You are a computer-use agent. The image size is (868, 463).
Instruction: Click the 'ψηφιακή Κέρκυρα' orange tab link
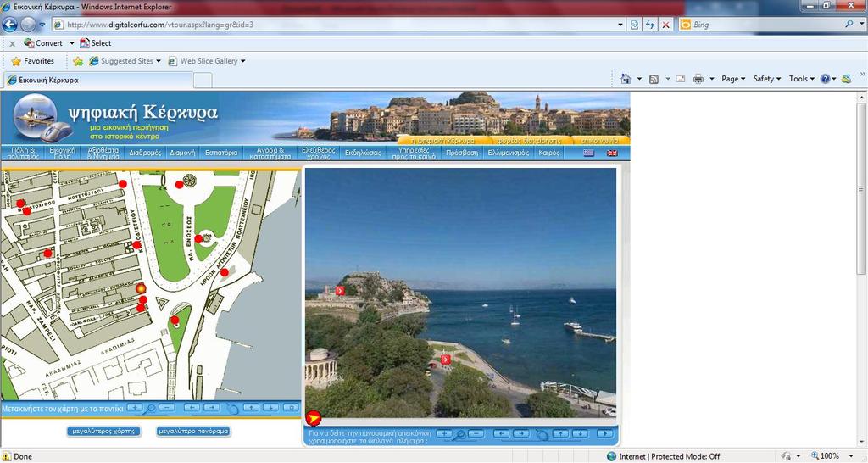[444, 140]
